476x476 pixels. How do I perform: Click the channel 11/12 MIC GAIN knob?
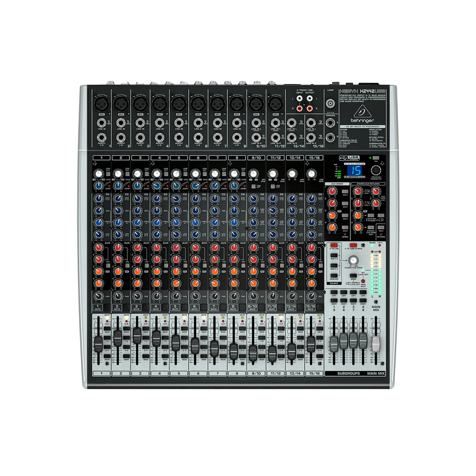(x=273, y=173)
